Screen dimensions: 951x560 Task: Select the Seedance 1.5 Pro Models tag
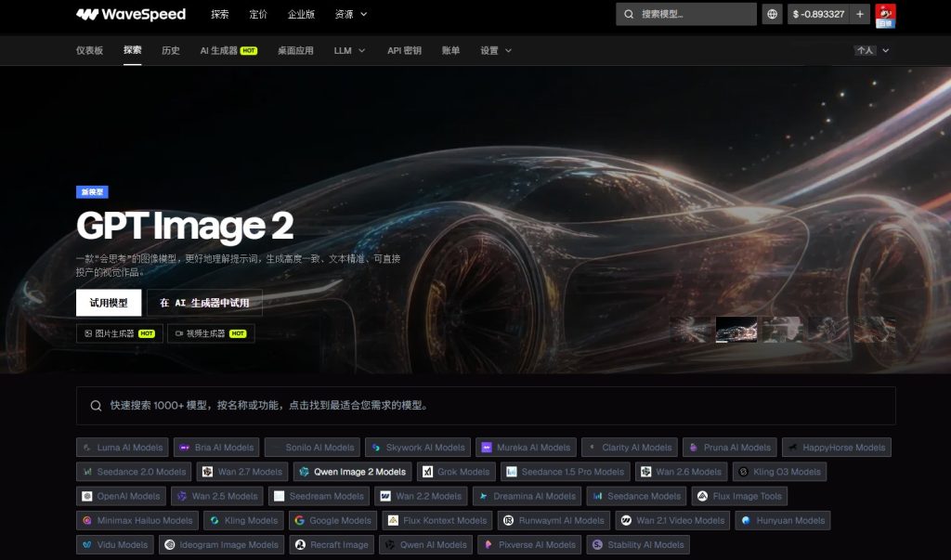(566, 472)
